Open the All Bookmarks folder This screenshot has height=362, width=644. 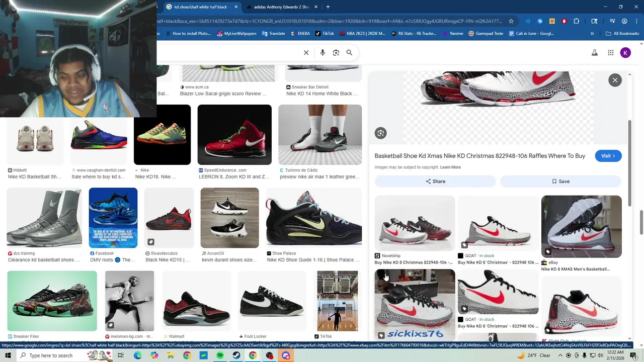622,34
